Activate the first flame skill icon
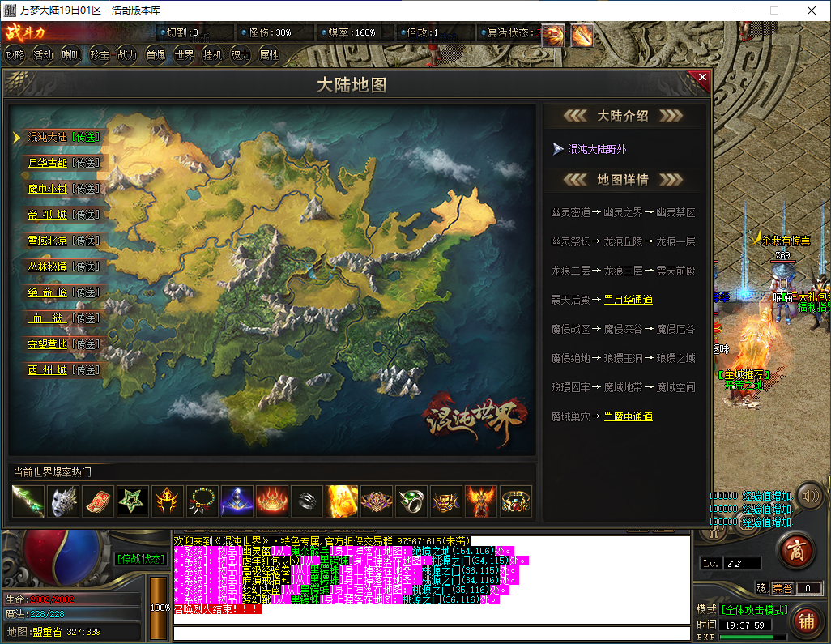The width and height of the screenshot is (831, 644). click(x=552, y=36)
